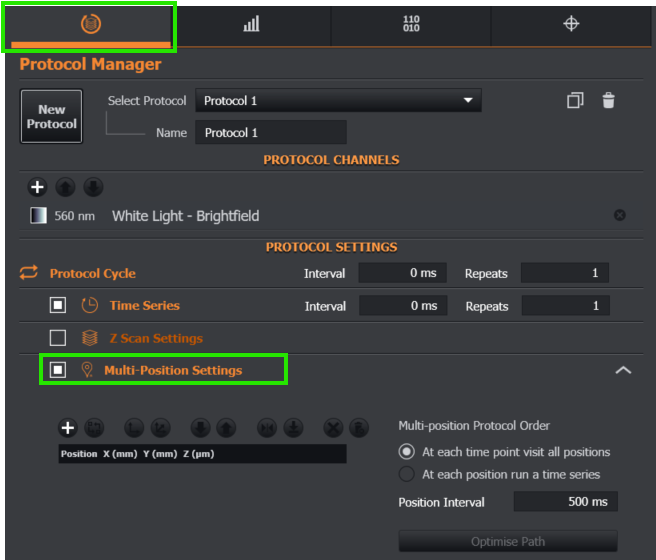656x560 pixels.
Task: Edit the Position Interval 500 ms field
Action: [x=565, y=501]
